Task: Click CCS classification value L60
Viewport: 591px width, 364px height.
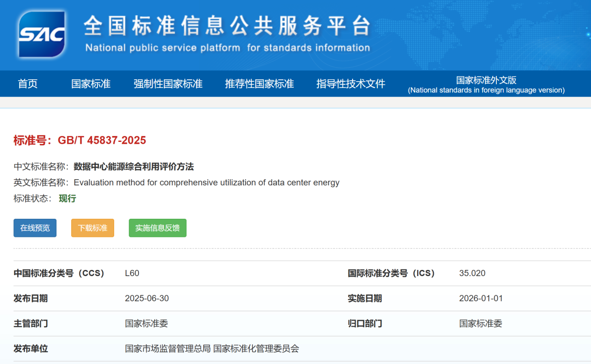Action: (132, 273)
